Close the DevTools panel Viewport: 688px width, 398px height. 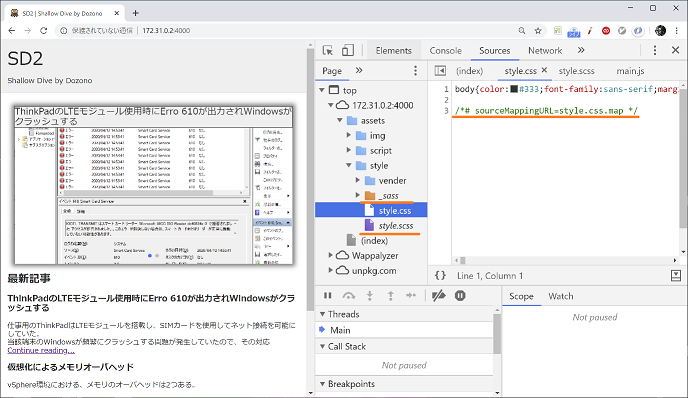[x=676, y=50]
